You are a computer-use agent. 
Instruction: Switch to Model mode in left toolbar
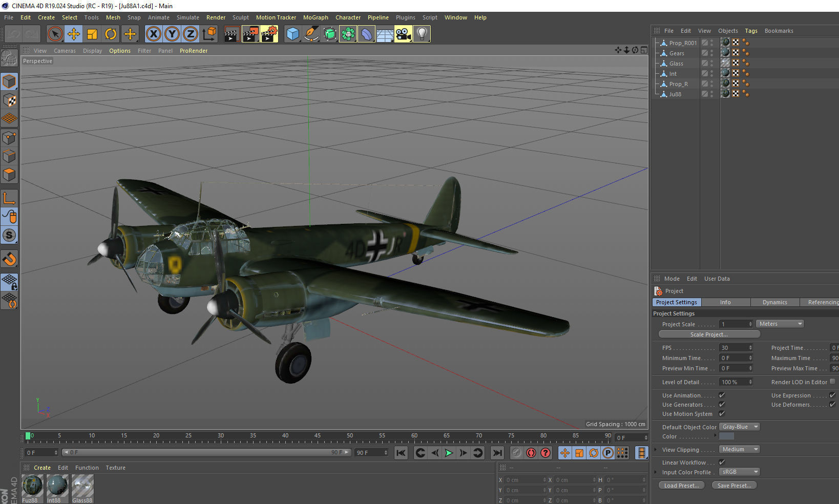click(9, 81)
